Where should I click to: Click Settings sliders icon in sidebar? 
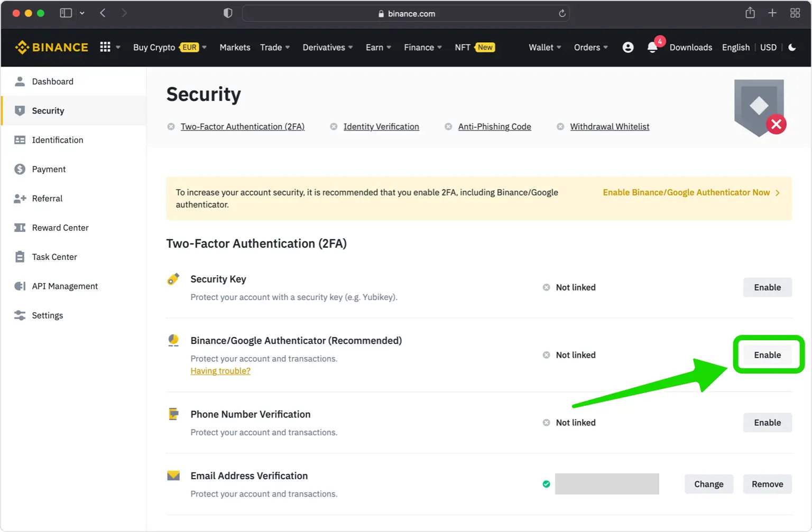tap(20, 315)
